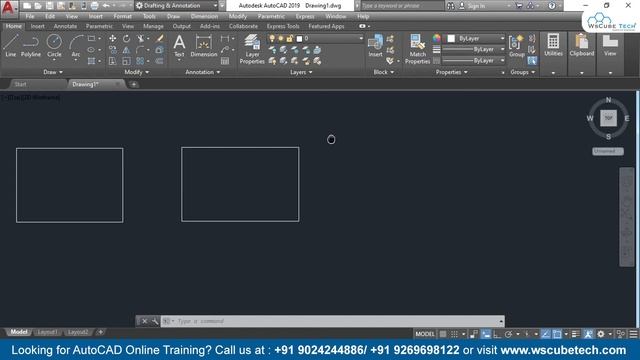This screenshot has width=640, height=360.
Task: Expand the Annotation panel
Action: pos(202,72)
